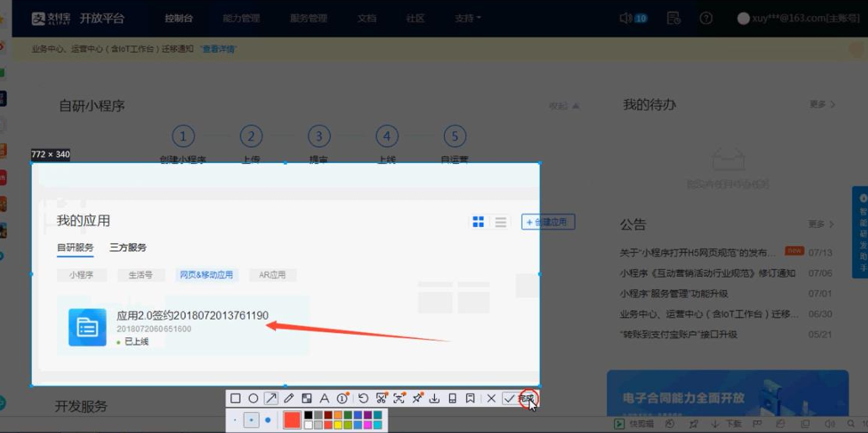
Task: Pick the yellow color swatch
Action: (x=337, y=425)
